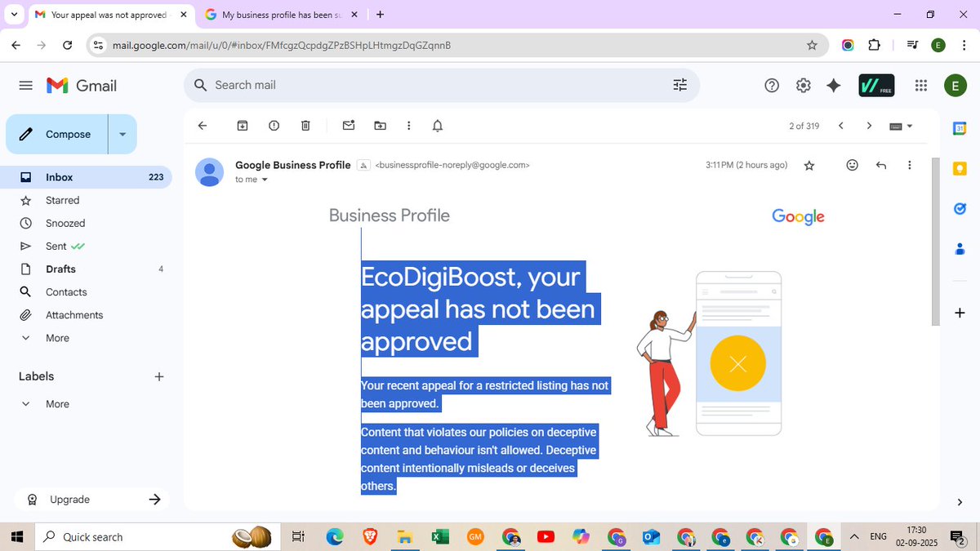Viewport: 980px width, 551px height.
Task: Click the colorful lens extension icon
Action: (848, 45)
